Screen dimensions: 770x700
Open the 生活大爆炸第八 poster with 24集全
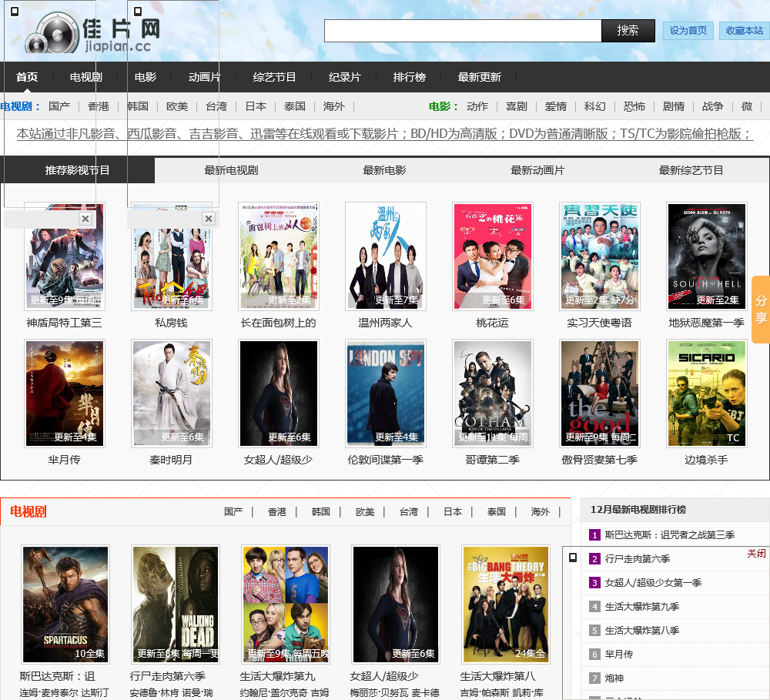pos(505,605)
